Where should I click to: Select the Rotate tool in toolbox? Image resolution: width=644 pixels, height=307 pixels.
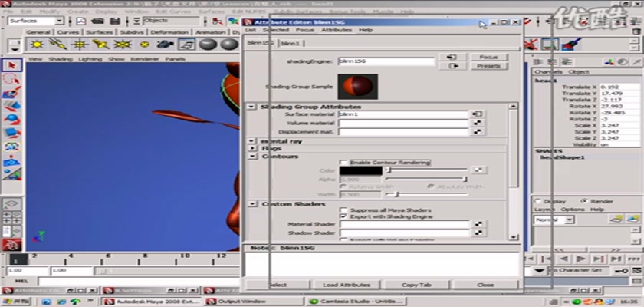[x=12, y=119]
